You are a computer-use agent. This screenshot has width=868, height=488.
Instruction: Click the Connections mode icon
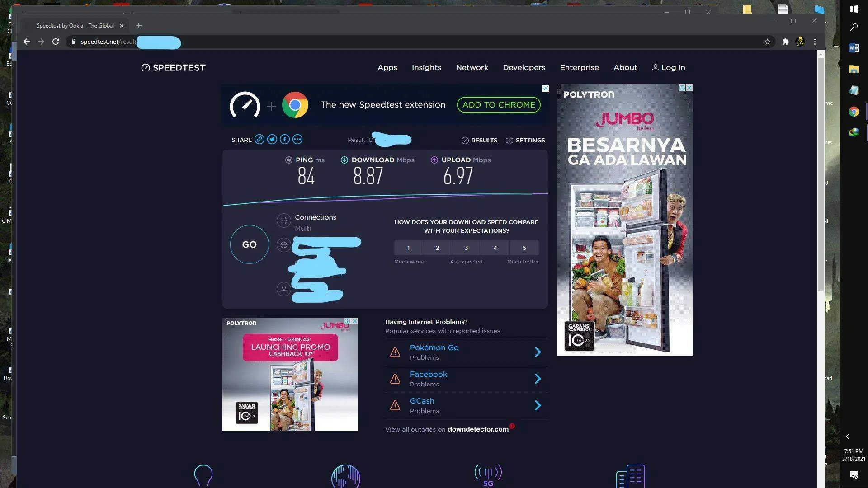[283, 221]
